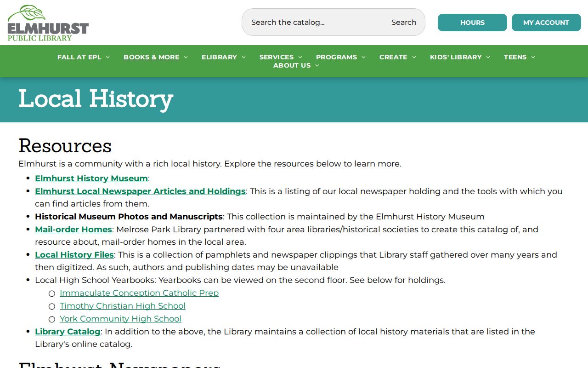
Task: Open Timothy Christian High School link
Action: pyautogui.click(x=123, y=306)
